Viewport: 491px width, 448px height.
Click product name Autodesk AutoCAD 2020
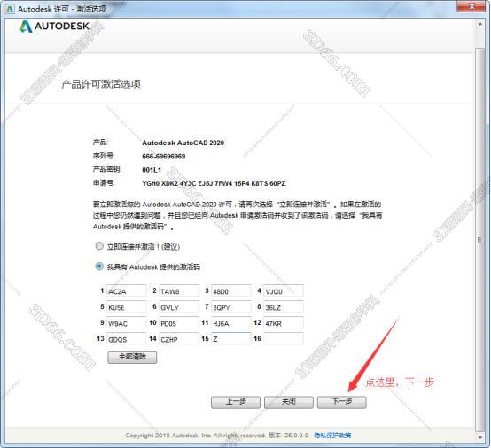coord(183,143)
